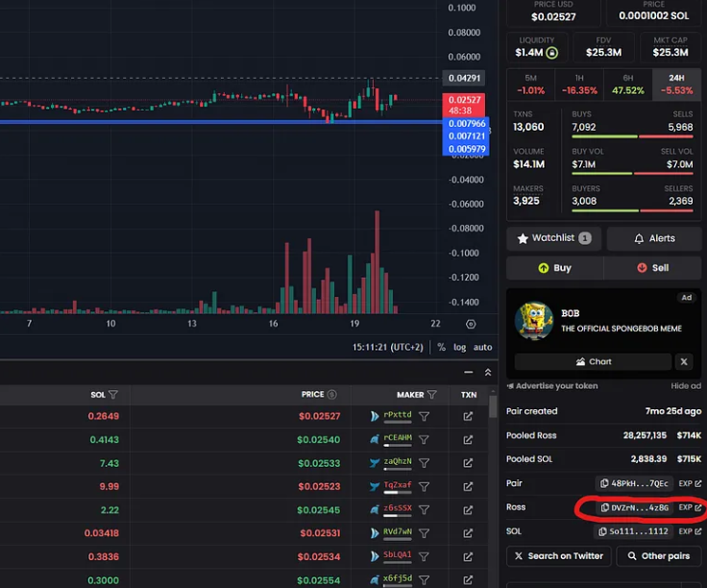Click the transactions list scrollbar

tap(493, 407)
